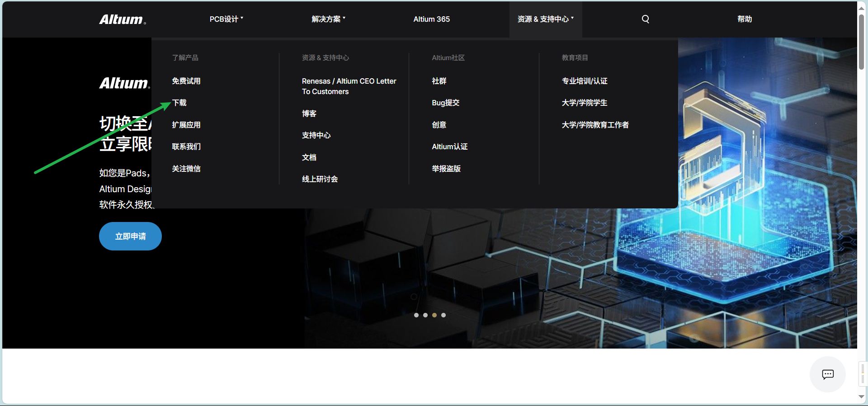Select the first carousel dot
The width and height of the screenshot is (868, 406).
pyautogui.click(x=416, y=315)
